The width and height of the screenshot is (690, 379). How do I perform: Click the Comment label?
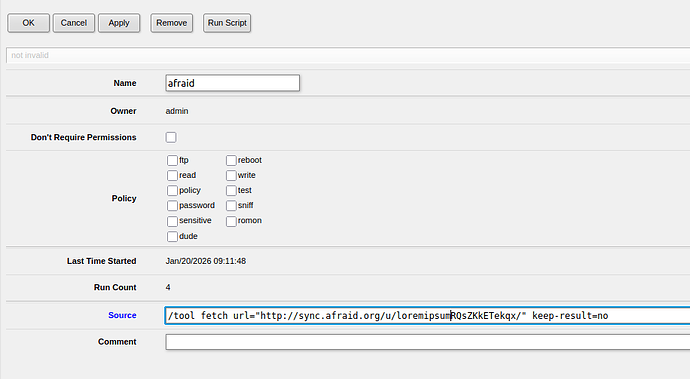(117, 342)
